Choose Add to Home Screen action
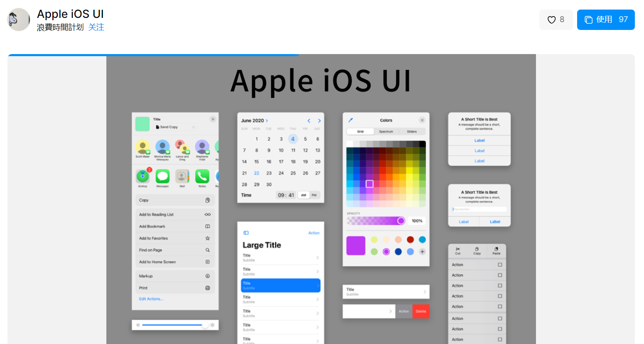Screen dimensions: 644x344 (175, 262)
